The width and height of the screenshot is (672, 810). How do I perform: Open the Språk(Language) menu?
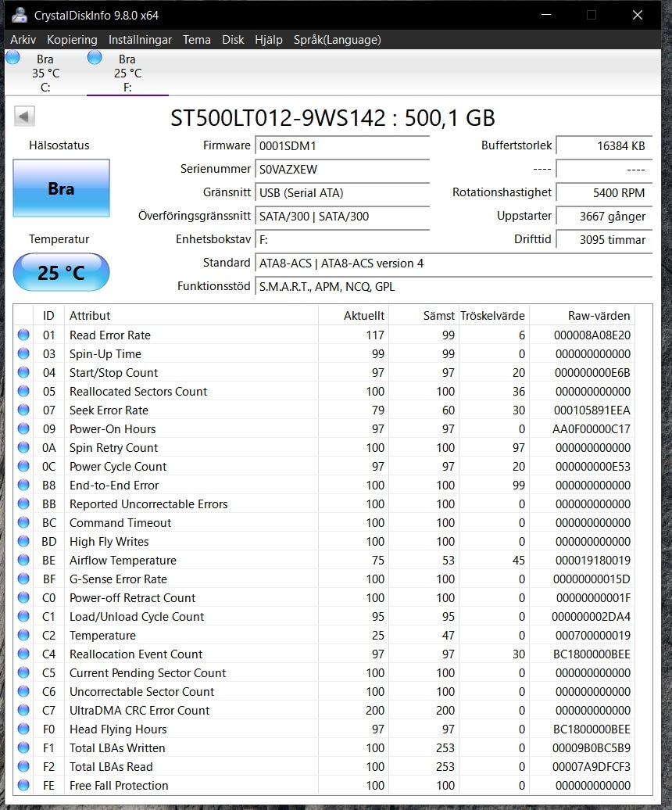[x=337, y=40]
